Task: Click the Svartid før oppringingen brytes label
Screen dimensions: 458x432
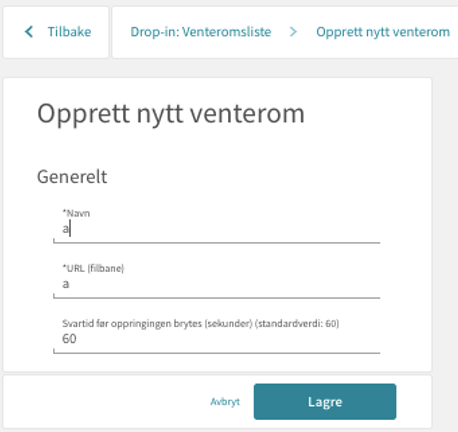Action: pyautogui.click(x=201, y=324)
